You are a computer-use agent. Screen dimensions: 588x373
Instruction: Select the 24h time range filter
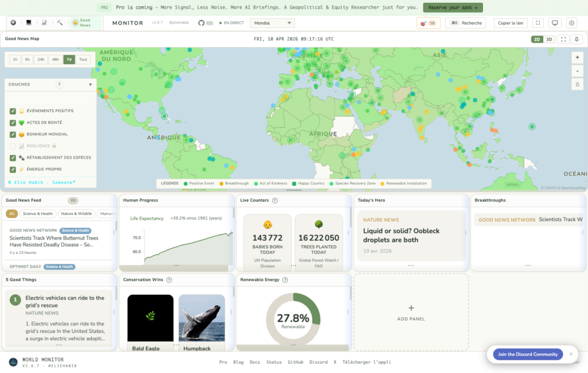click(x=41, y=59)
